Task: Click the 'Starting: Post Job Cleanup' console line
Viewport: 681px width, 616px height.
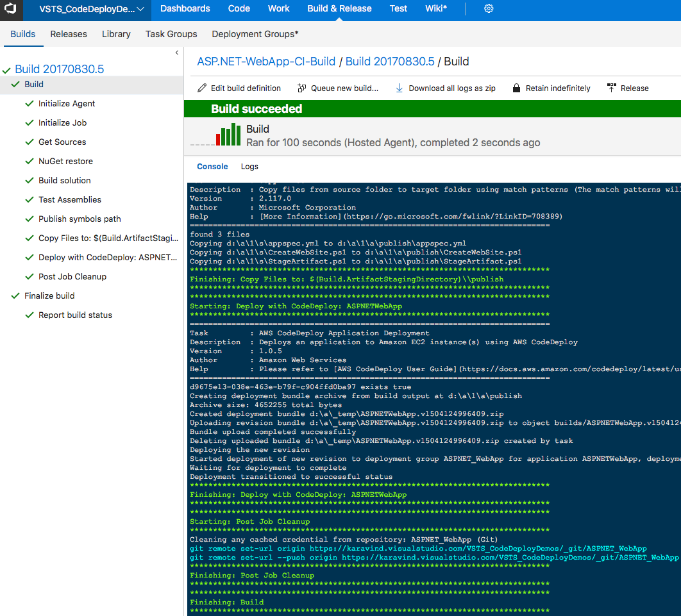Action: [x=249, y=521]
